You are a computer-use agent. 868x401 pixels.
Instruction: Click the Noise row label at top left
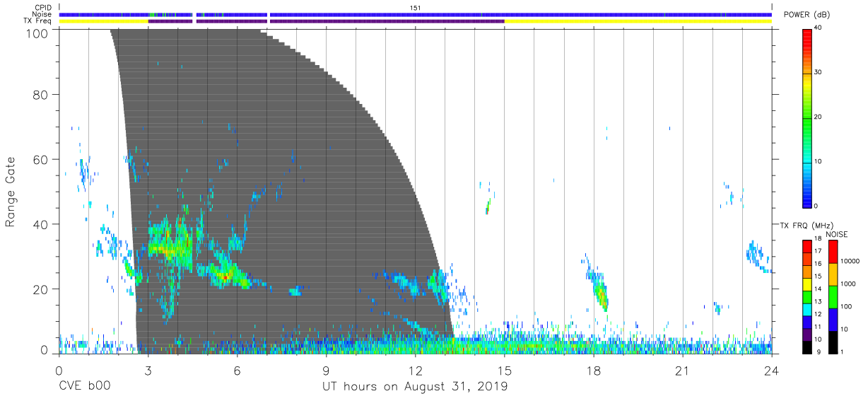(x=42, y=14)
